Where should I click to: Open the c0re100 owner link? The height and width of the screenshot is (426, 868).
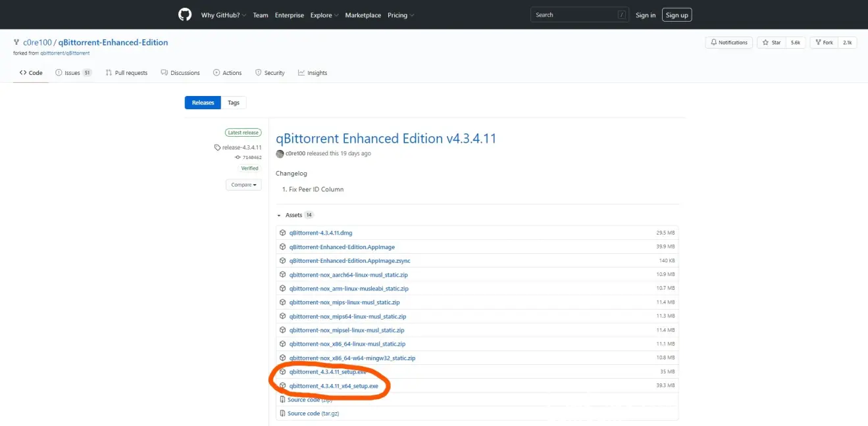(x=37, y=42)
